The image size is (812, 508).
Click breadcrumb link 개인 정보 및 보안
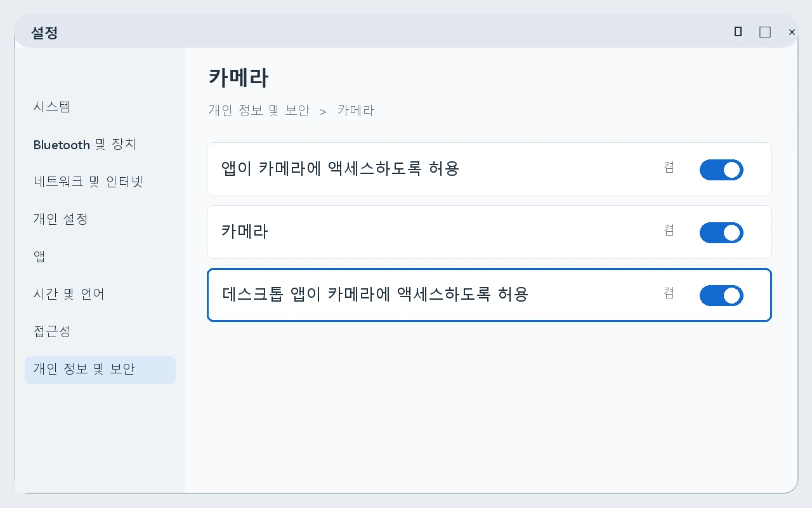(x=259, y=110)
